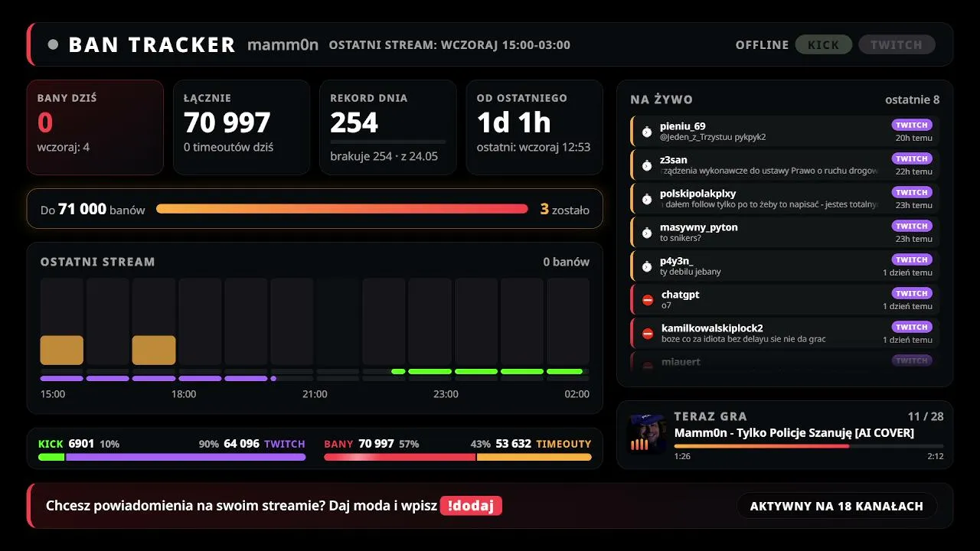Click the 23:00 chart time label
The image size is (980, 551).
tap(446, 394)
